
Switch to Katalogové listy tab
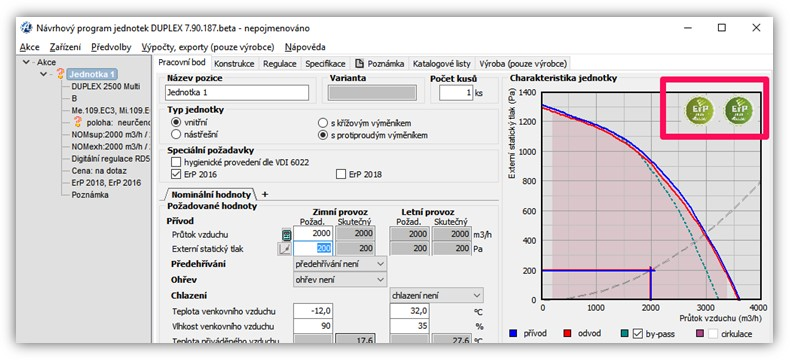click(x=441, y=64)
